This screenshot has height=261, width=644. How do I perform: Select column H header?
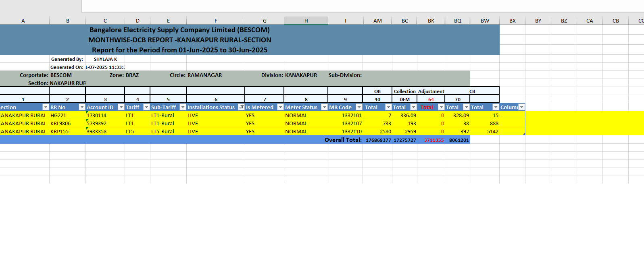pos(306,21)
